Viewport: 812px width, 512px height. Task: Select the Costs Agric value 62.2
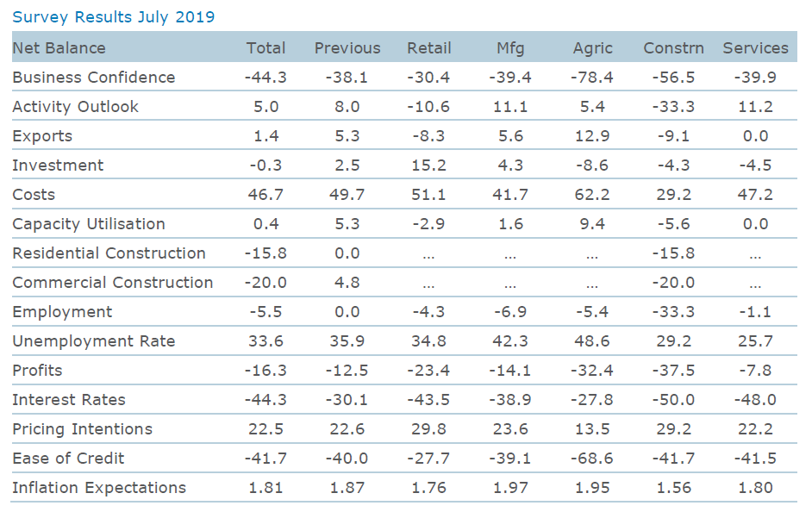[592, 195]
